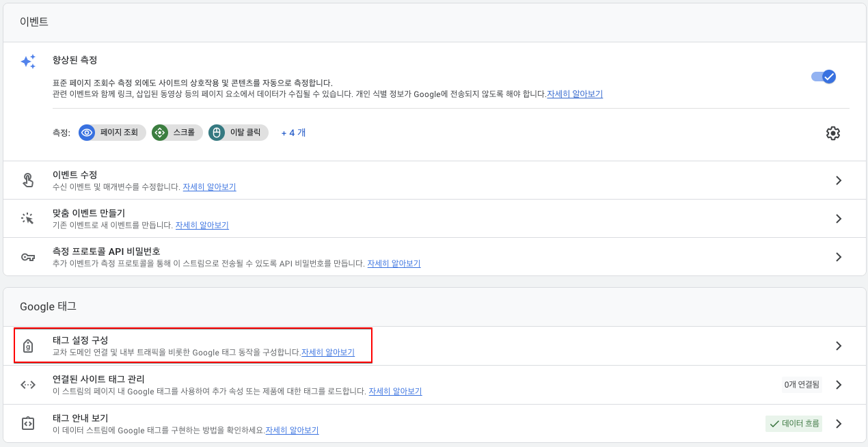Open 자세히 알아보기 link for 맞춤 이벤트 만들기

tap(202, 225)
